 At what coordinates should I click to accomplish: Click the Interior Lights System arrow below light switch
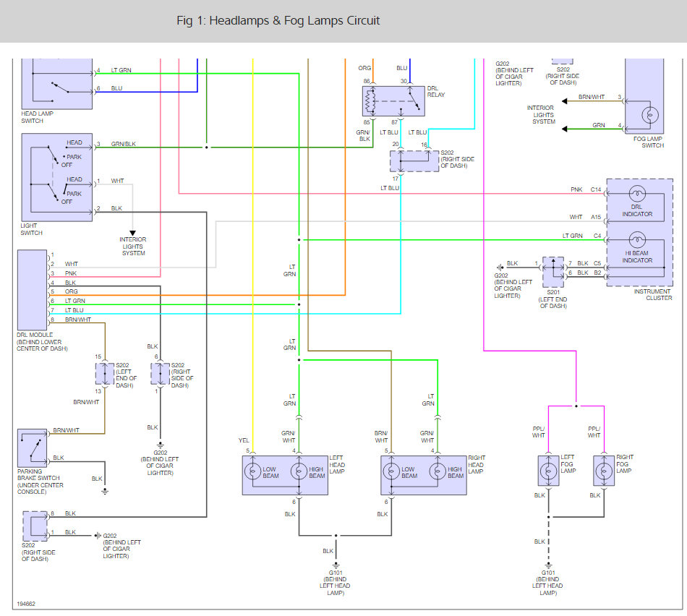[132, 233]
